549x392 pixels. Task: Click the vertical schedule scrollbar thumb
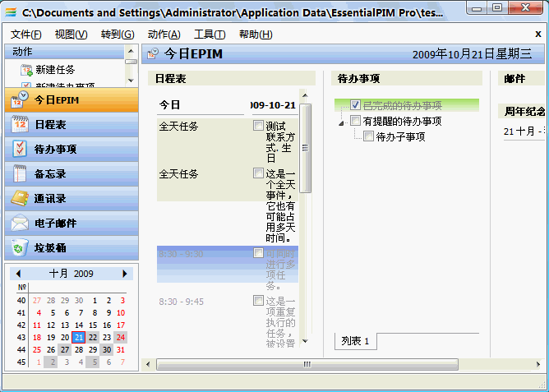tap(305, 148)
